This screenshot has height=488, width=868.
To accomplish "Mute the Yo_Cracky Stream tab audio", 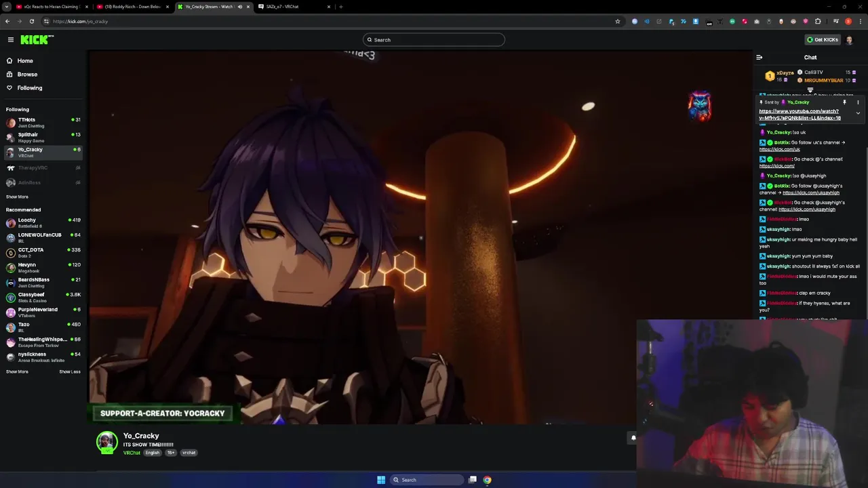I will tap(239, 7).
